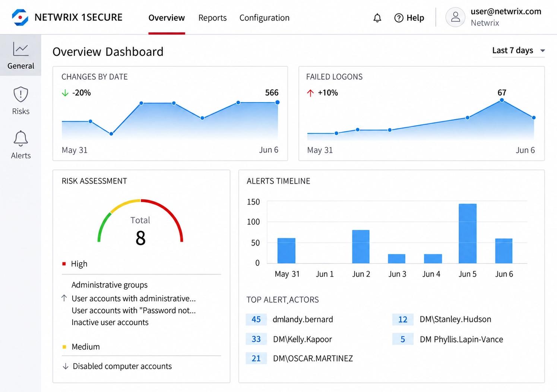Click the Jun 2 bar in Alerts Timeline
Image resolution: width=557 pixels, height=392 pixels.
pyautogui.click(x=361, y=247)
